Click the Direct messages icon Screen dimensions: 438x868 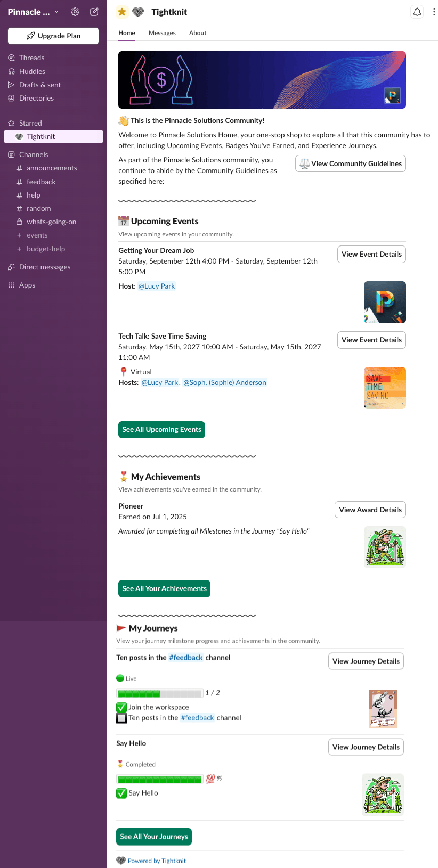point(11,267)
